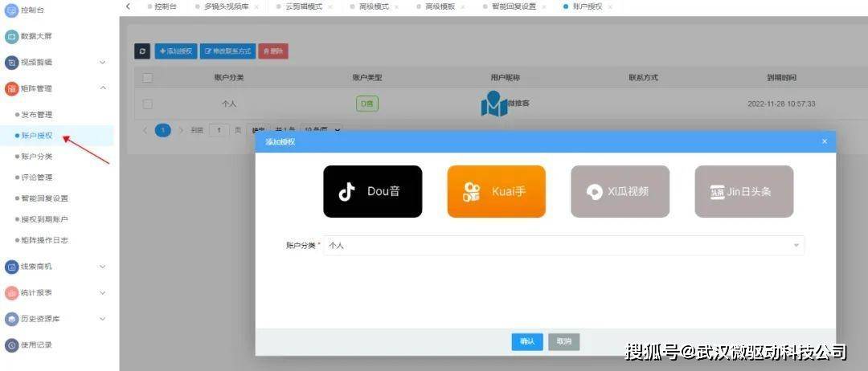Open 发布管理 in sidebar
Image resolution: width=868 pixels, height=371 pixels.
[36, 115]
